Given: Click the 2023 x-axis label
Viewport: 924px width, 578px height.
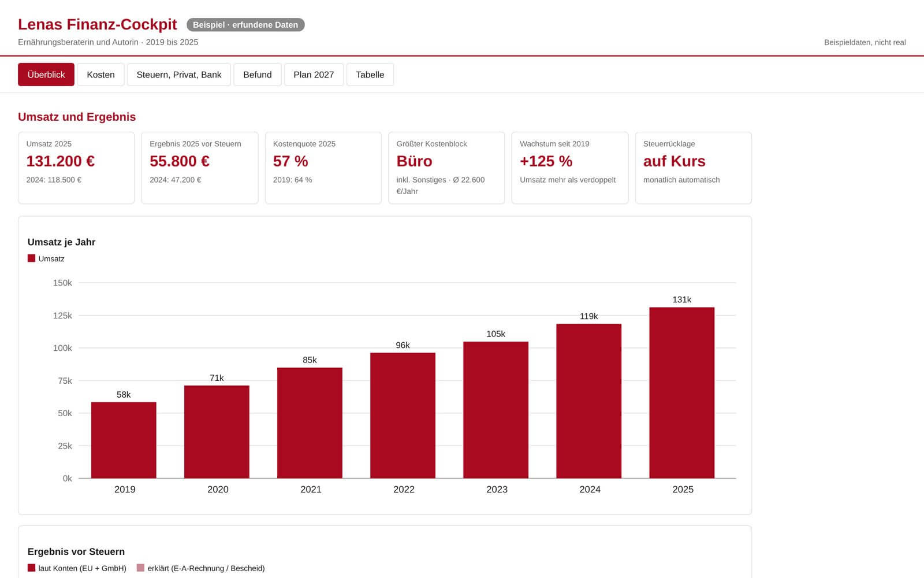Looking at the screenshot, I should (x=497, y=489).
